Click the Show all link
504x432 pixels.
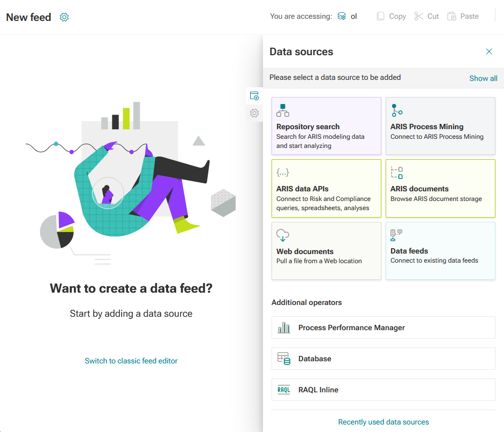tap(483, 78)
